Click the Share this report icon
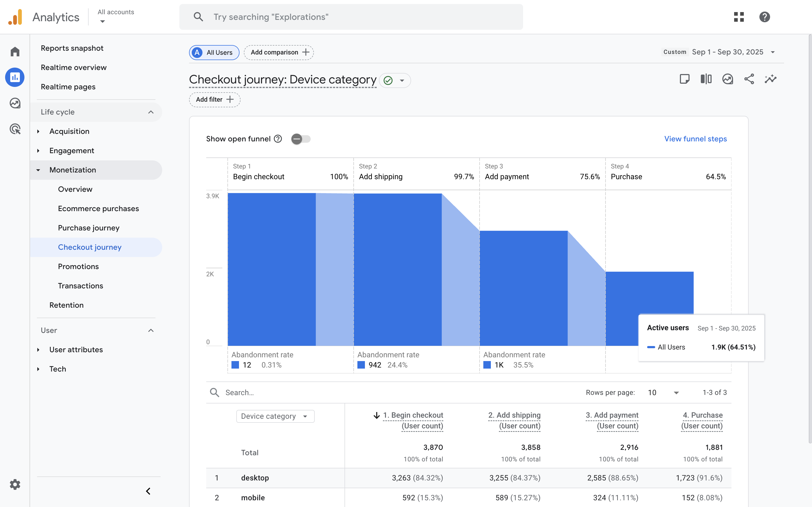Image resolution: width=812 pixels, height=507 pixels. [749, 79]
